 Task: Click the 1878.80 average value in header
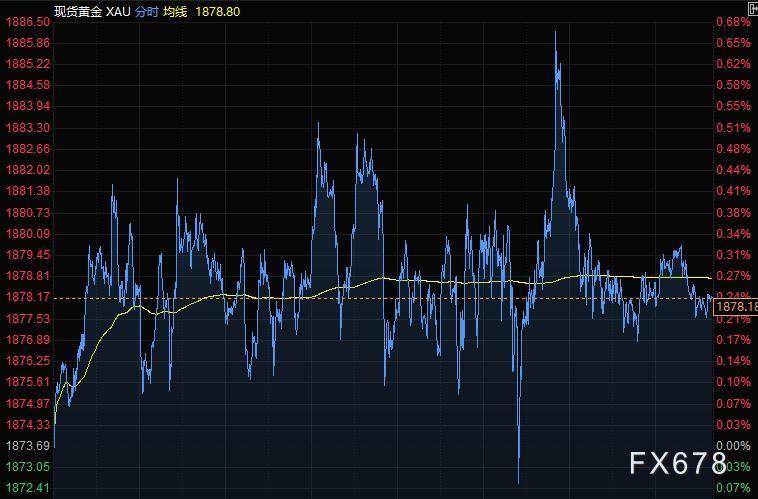pos(219,11)
